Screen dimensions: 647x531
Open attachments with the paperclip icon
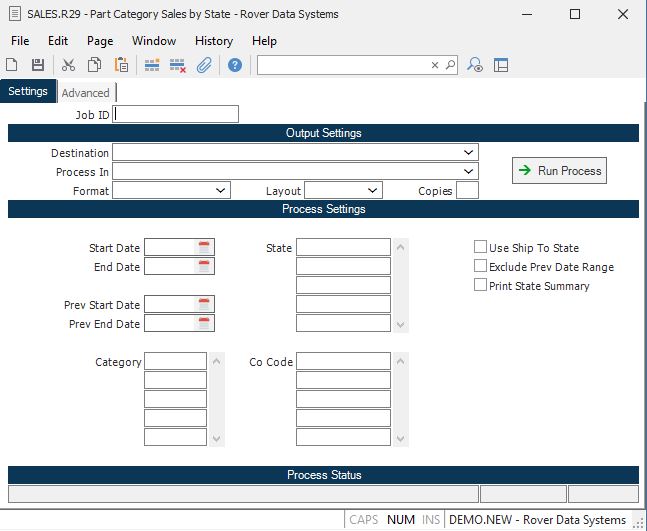click(204, 65)
